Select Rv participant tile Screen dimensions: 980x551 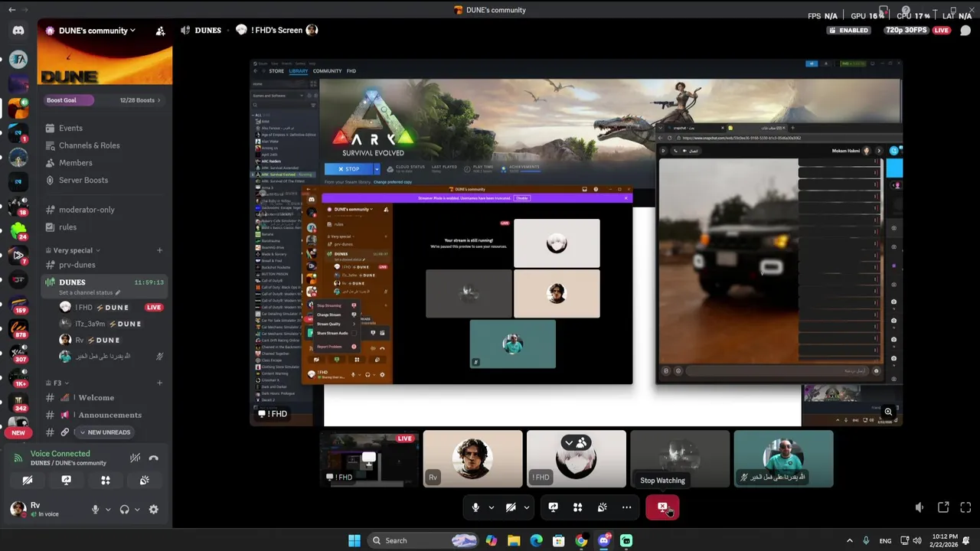click(x=473, y=459)
